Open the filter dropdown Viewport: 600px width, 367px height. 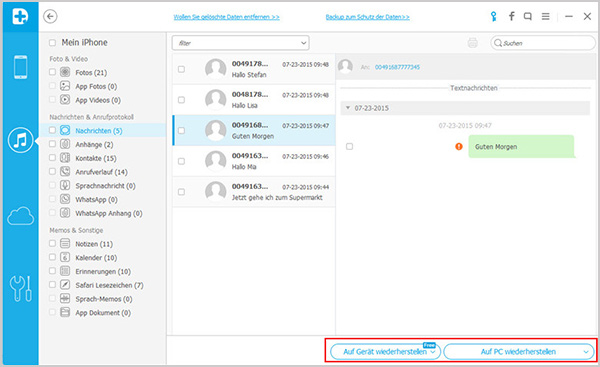pyautogui.click(x=241, y=43)
